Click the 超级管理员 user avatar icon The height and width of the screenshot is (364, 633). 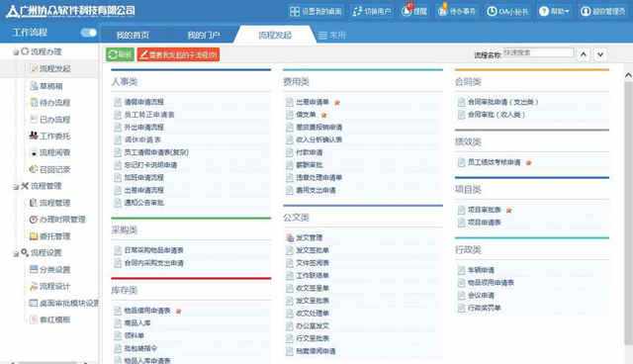(x=586, y=11)
